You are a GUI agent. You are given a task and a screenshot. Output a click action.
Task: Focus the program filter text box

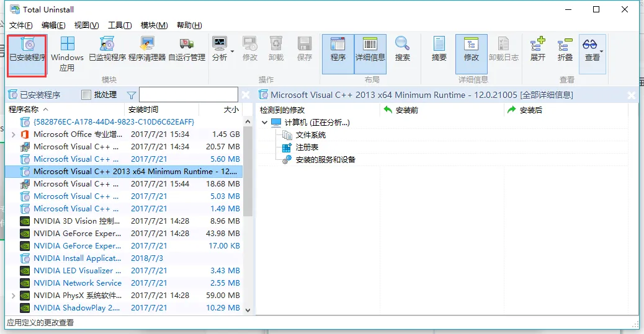[x=189, y=94]
